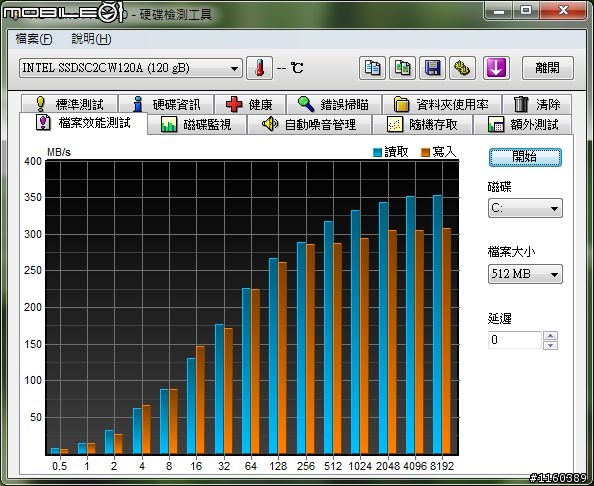
Task: Click the orange write bar for 8192
Action: (447, 341)
